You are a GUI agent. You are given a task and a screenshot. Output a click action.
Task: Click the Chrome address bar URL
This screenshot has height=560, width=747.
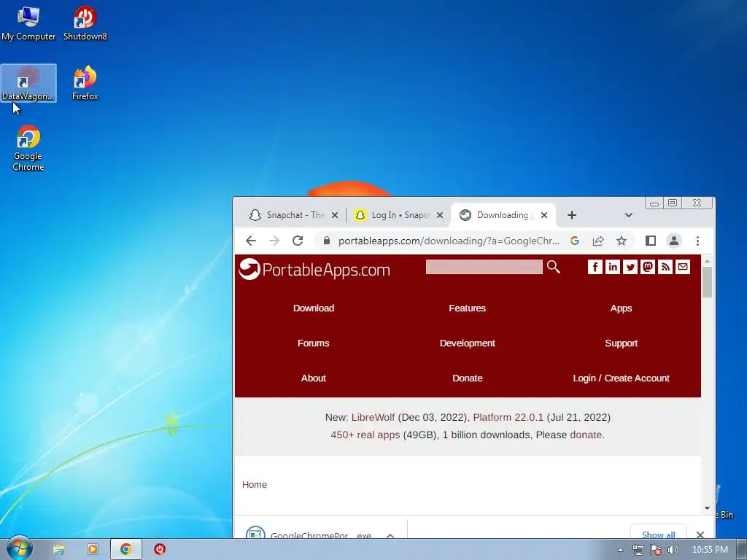(449, 241)
